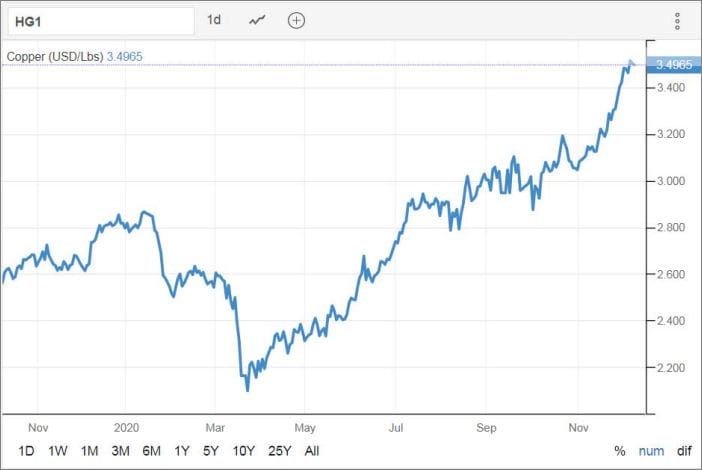Toggle percent scale mode
Screen dimensions: 702x470
coord(619,451)
